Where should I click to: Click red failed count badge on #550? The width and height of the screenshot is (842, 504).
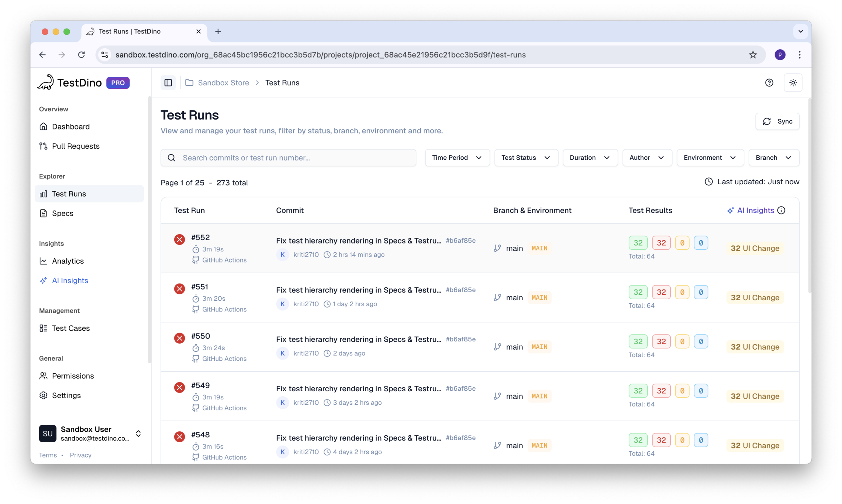tap(661, 341)
